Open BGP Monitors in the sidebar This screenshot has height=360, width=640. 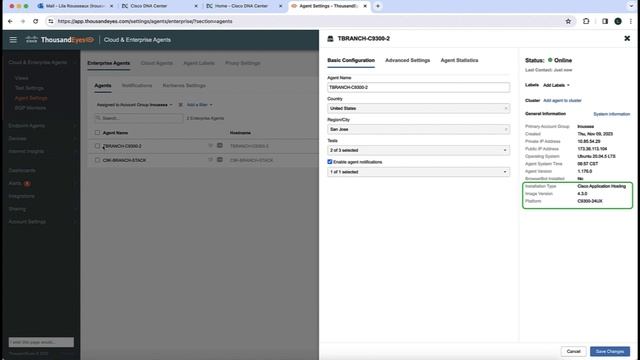[x=30, y=108]
